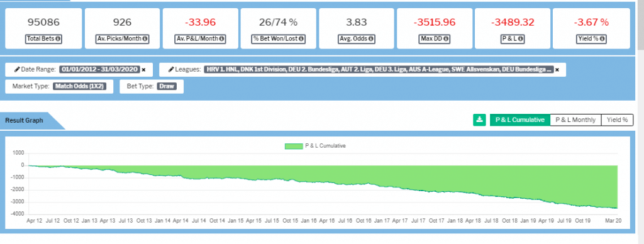Open the info tooltip for Av. P&L/Month
Image resolution: width=644 pixels, height=244 pixels.
coord(221,39)
